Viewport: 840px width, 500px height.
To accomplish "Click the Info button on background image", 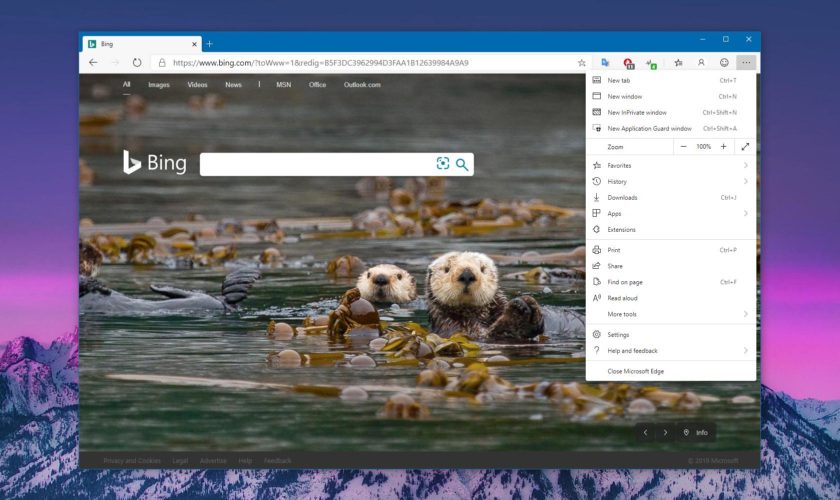I will coord(695,432).
